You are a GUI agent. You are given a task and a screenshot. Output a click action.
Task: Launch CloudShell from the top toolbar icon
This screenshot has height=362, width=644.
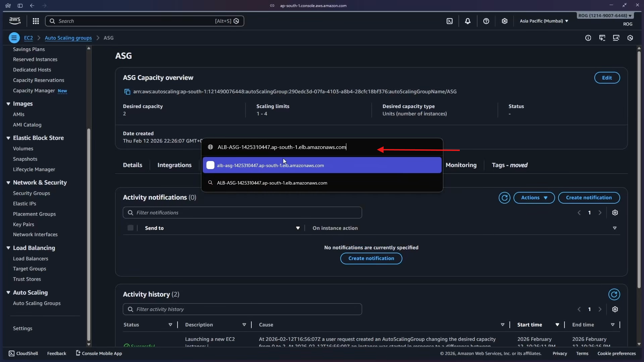coord(449,21)
